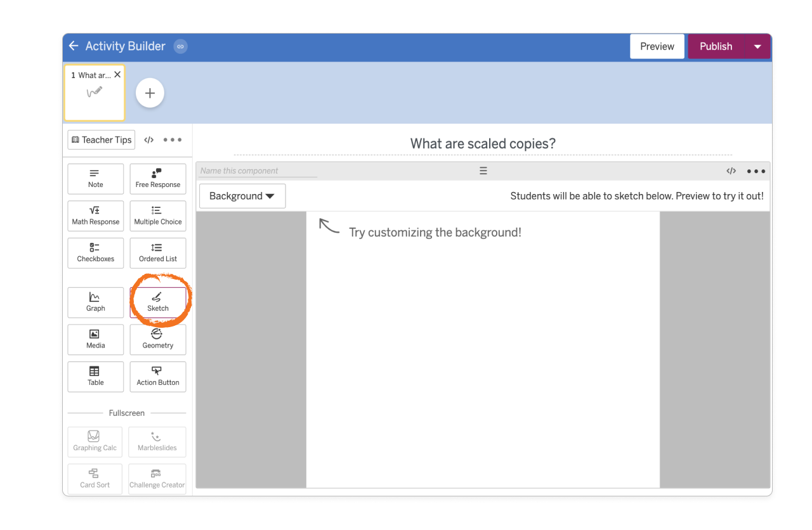Select the Math Response tool

click(95, 216)
